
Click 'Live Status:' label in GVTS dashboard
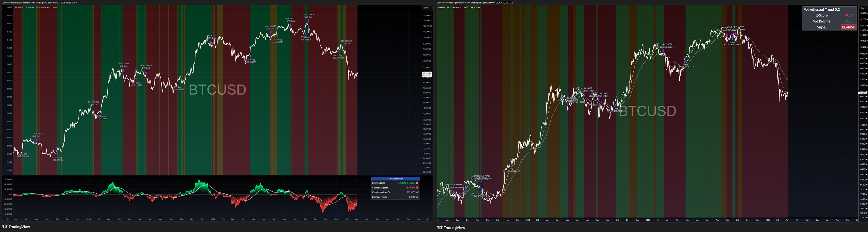point(379,183)
